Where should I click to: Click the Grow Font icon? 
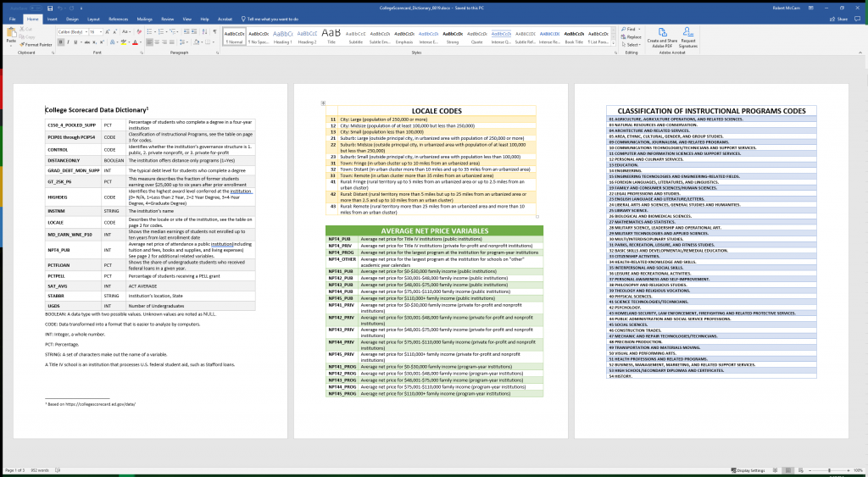click(x=108, y=31)
